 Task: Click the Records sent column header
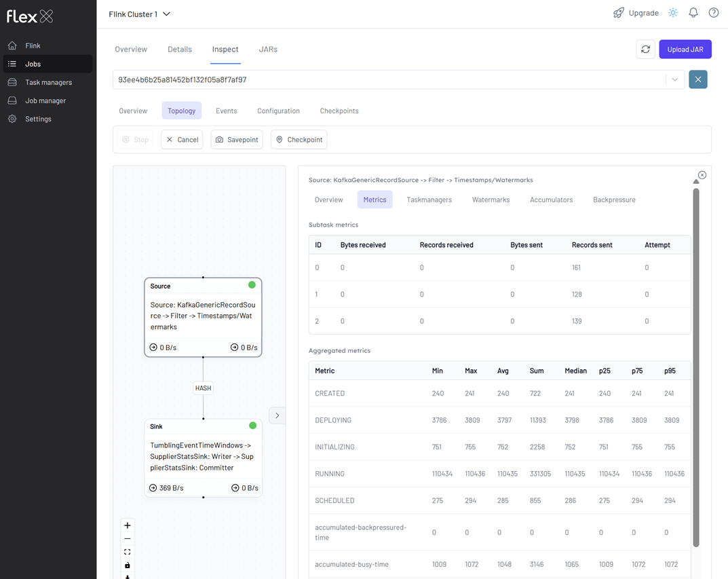pos(592,245)
